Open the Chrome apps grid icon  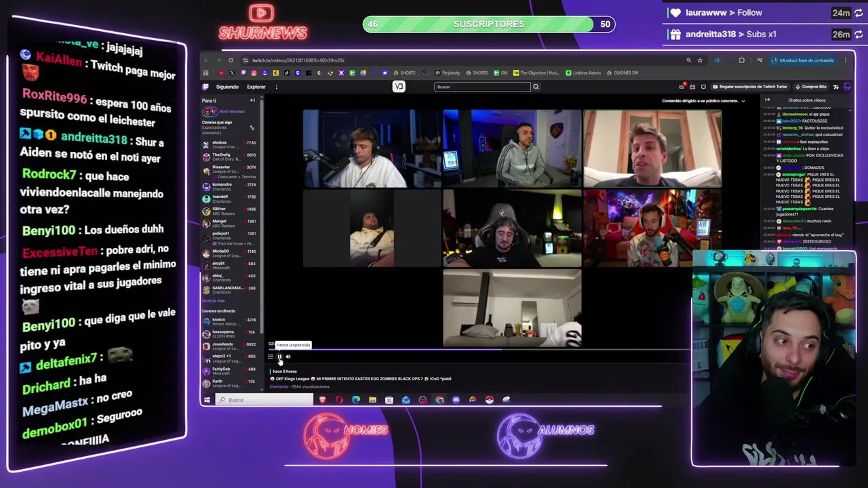(205, 73)
